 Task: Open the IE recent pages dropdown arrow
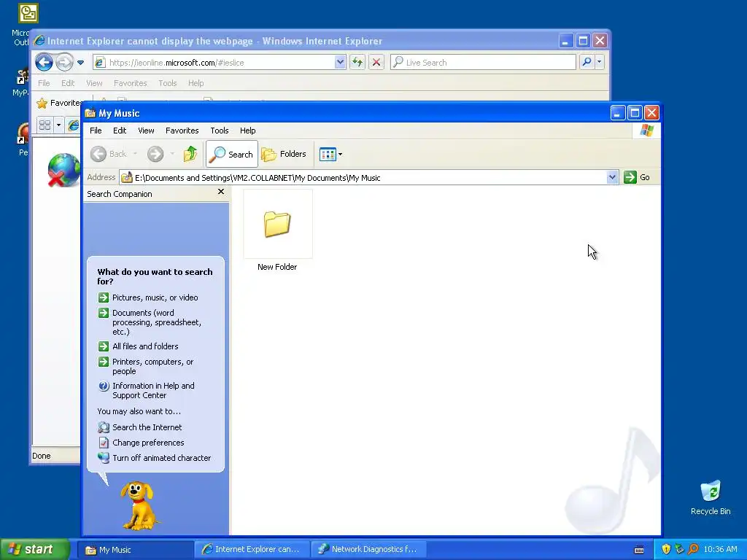point(80,63)
